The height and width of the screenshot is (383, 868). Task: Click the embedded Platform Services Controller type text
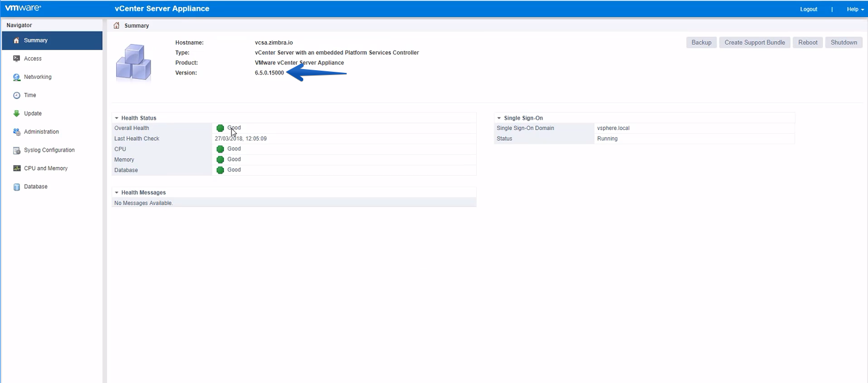click(337, 53)
